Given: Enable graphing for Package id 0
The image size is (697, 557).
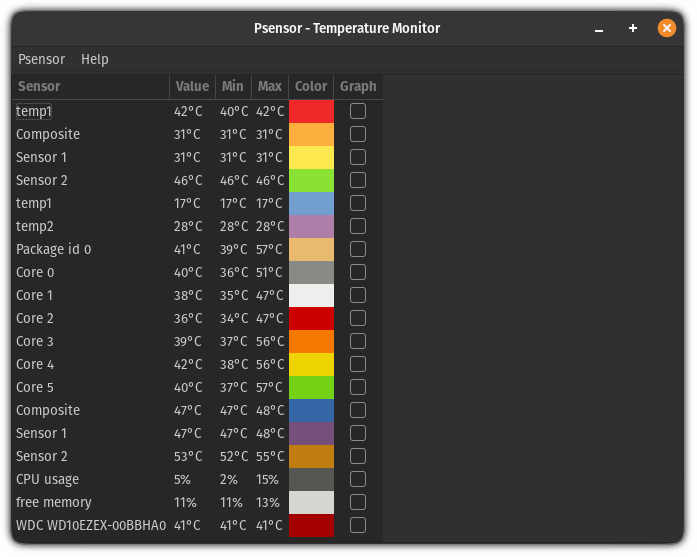Looking at the screenshot, I should point(358,249).
